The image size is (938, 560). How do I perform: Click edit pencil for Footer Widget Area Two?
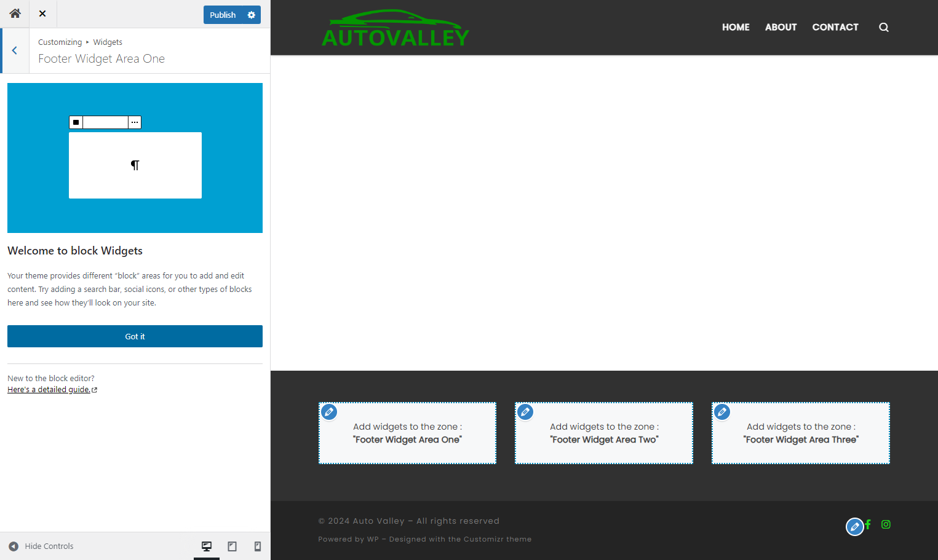(x=525, y=412)
